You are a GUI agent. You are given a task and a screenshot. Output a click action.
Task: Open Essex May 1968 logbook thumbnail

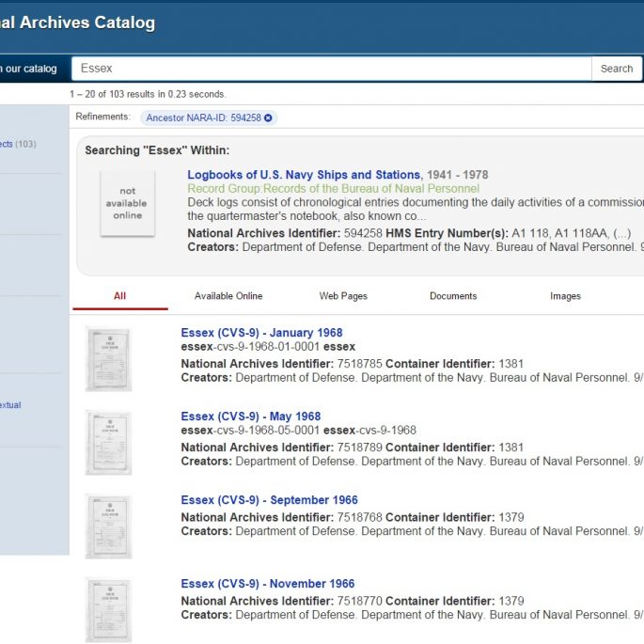click(108, 442)
